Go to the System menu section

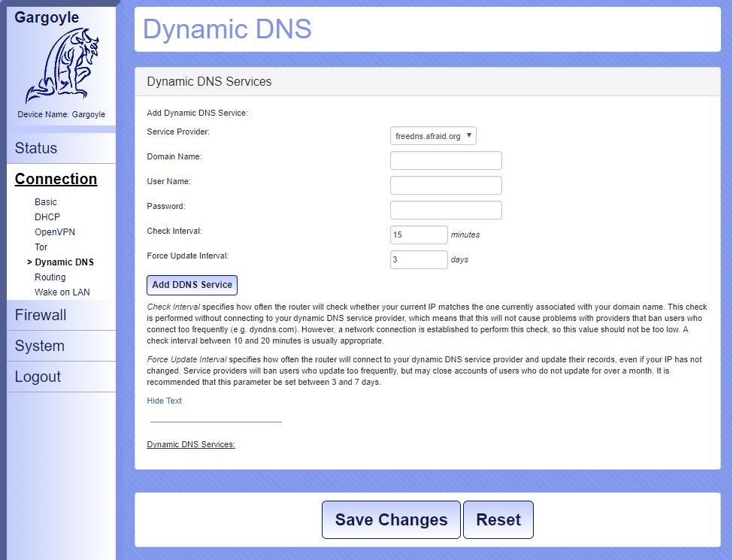39,346
